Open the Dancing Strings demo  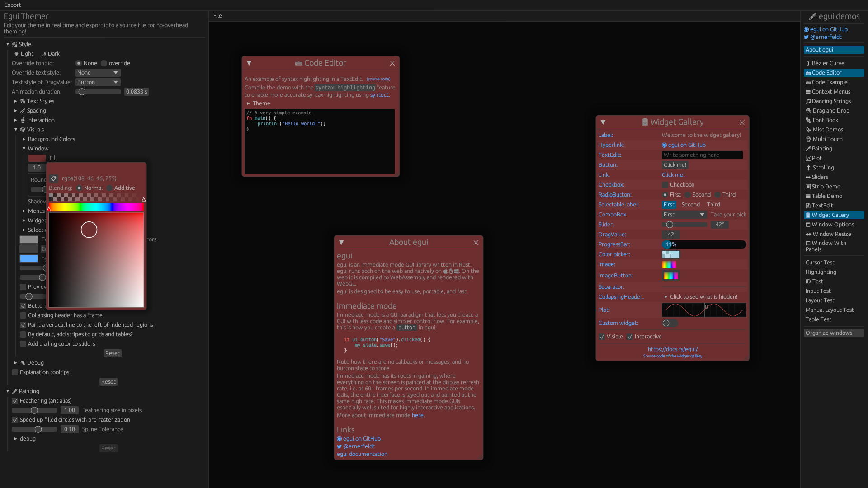coord(831,101)
